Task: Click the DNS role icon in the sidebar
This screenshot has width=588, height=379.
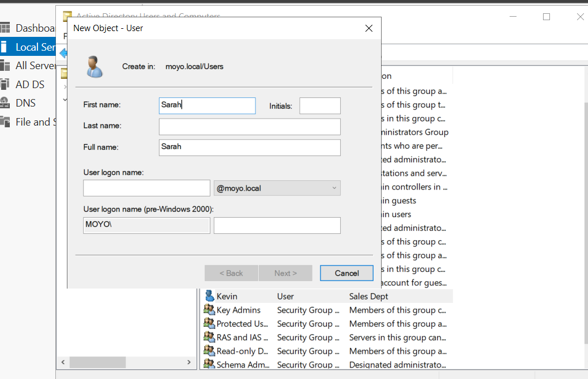Action: 5,103
